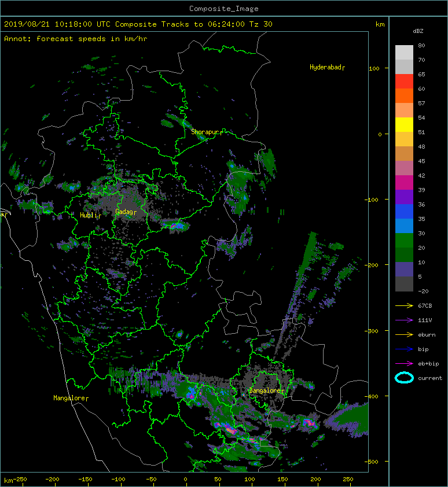Click the 111V legend label

[425, 320]
